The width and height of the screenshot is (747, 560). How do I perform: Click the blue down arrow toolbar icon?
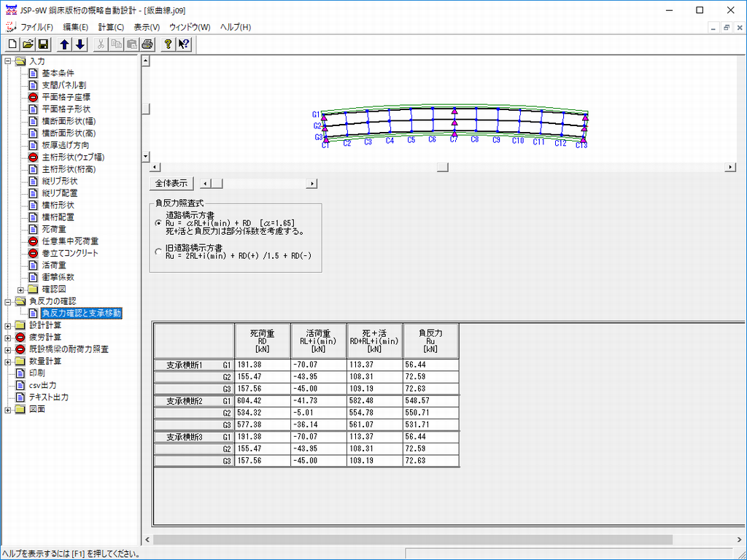click(x=80, y=44)
